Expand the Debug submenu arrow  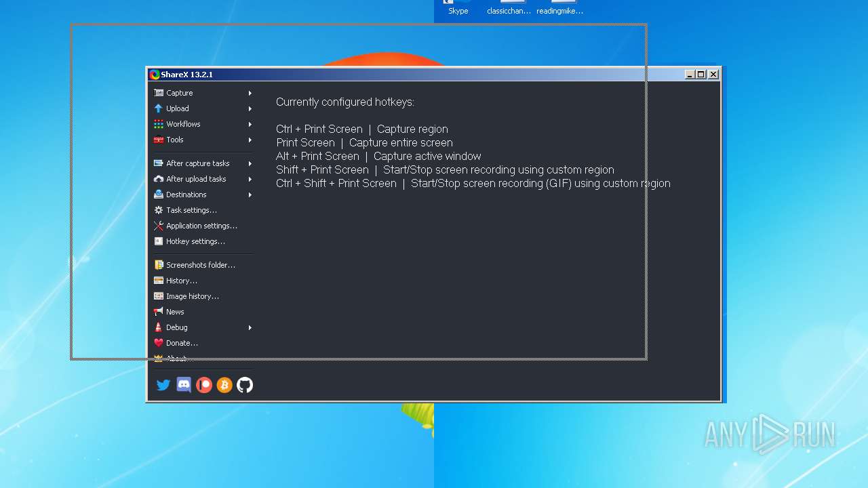(x=250, y=327)
